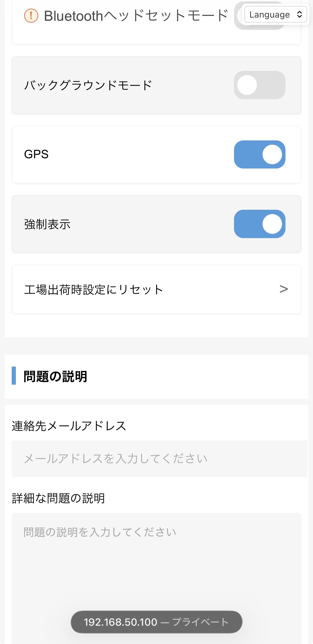313x644 pixels.
Task: Click the Bluetoothヘッドセットモード label text
Action: (136, 16)
